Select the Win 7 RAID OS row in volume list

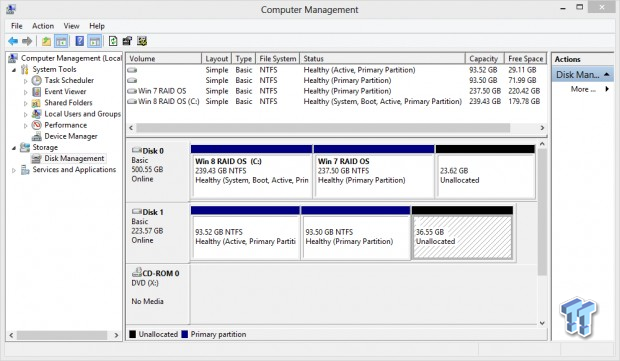tap(336, 91)
